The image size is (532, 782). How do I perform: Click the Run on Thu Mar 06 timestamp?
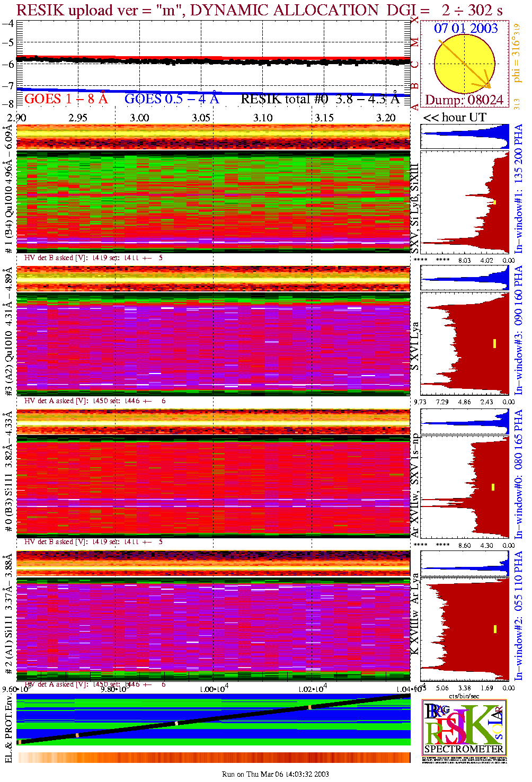pyautogui.click(x=275, y=774)
